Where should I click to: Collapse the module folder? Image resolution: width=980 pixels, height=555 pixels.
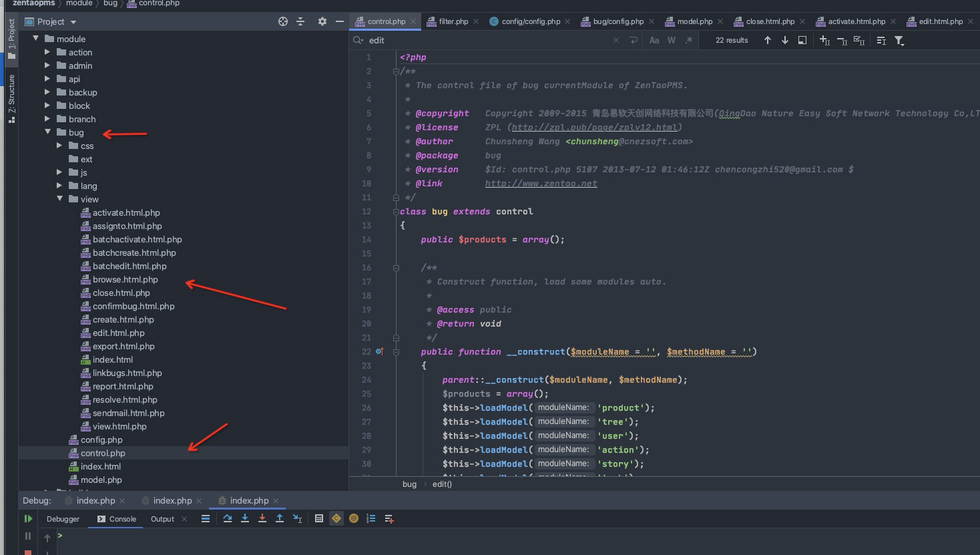[x=36, y=39]
